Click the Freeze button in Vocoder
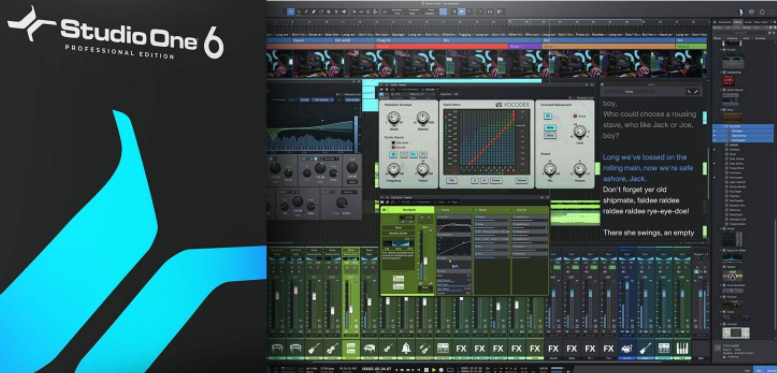The height and width of the screenshot is (373, 777). pos(497,181)
